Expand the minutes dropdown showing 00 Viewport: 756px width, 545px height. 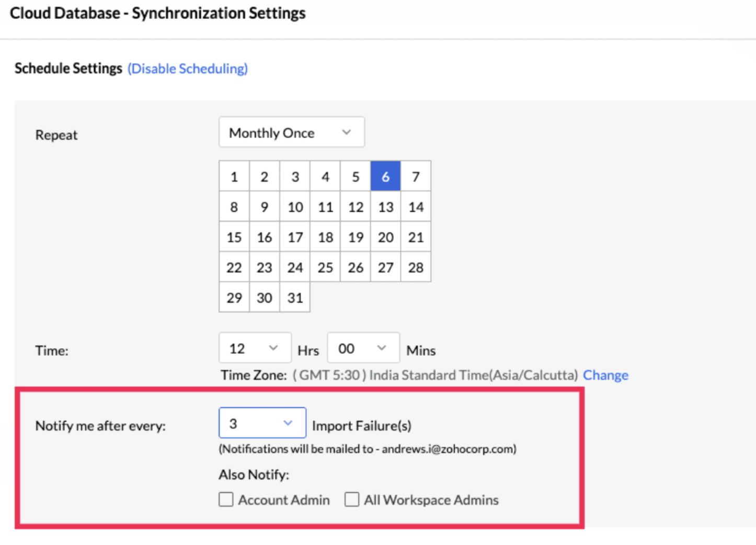[363, 348]
